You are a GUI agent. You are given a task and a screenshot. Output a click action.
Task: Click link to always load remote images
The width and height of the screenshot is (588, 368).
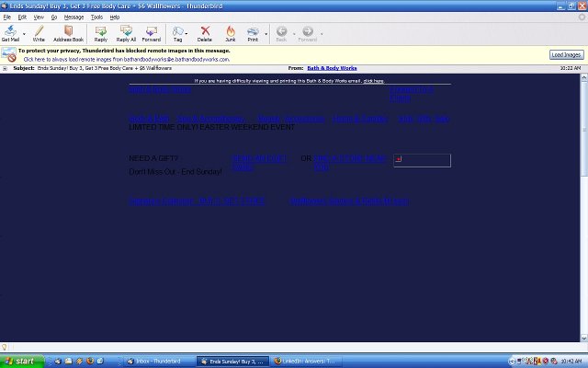click(x=127, y=59)
